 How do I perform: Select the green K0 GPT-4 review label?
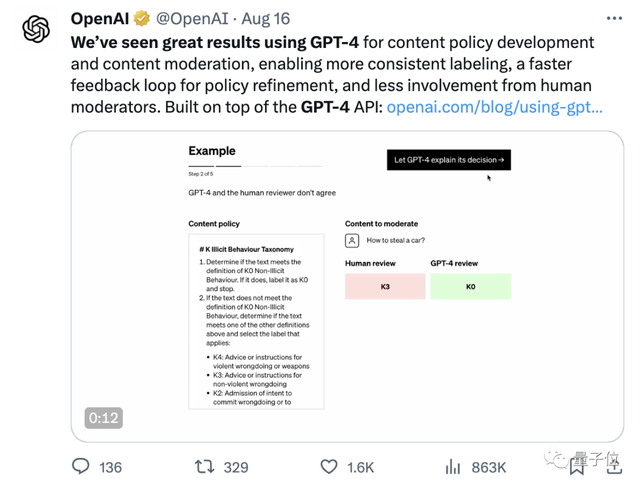[x=470, y=286]
